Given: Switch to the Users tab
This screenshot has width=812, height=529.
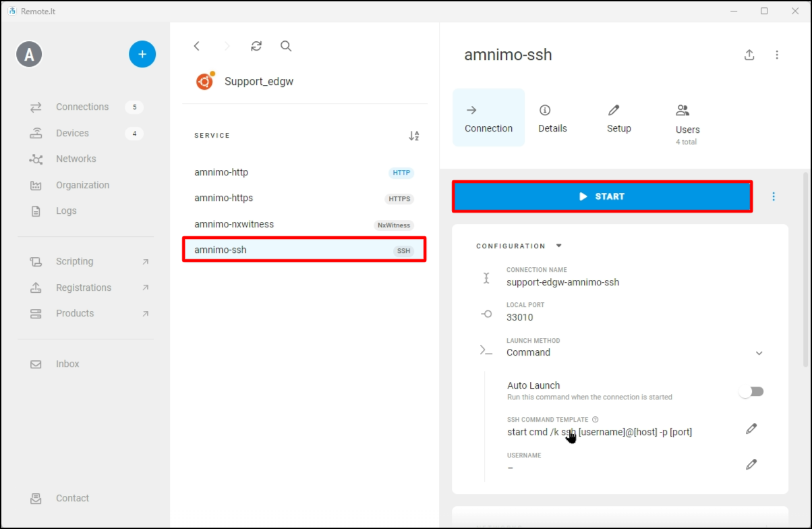Looking at the screenshot, I should pyautogui.click(x=687, y=125).
